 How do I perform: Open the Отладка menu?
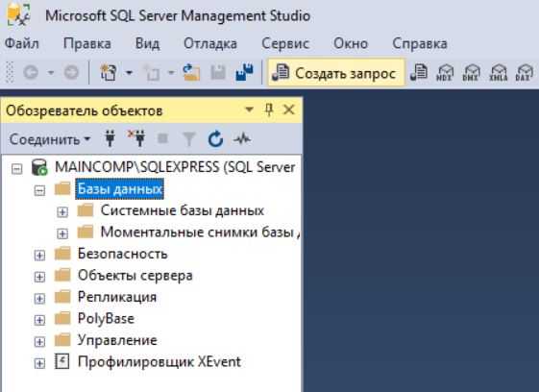click(210, 43)
